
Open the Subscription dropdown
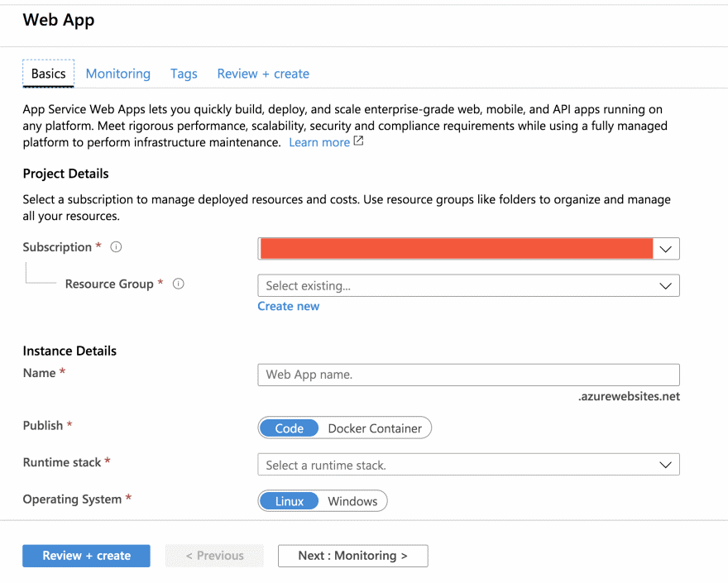(x=468, y=249)
